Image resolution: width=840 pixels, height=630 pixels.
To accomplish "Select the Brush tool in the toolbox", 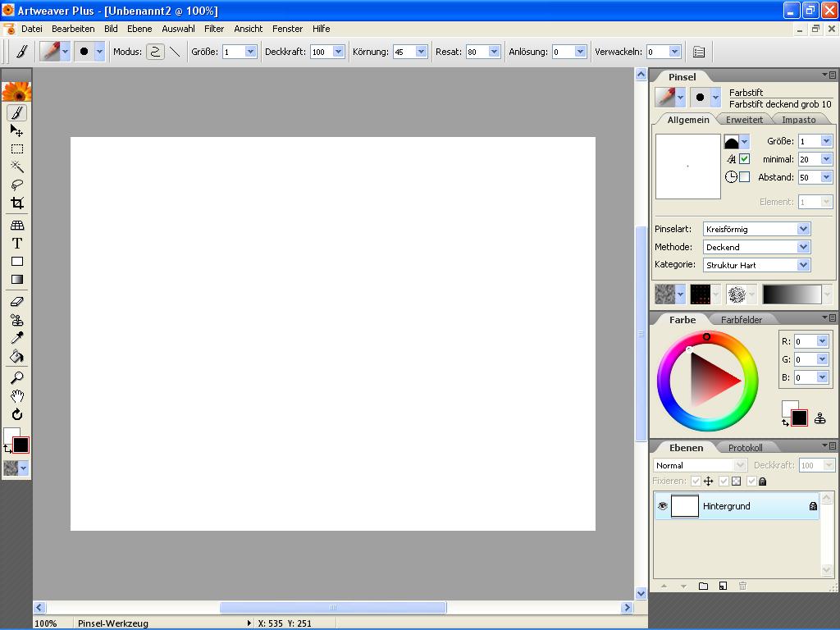I will [17, 113].
